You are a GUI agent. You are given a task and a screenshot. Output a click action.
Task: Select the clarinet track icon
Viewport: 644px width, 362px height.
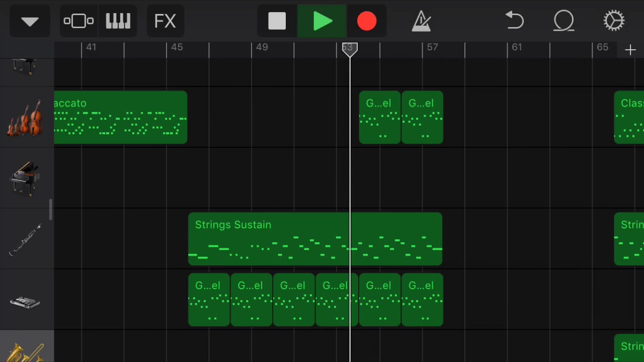coord(25,239)
